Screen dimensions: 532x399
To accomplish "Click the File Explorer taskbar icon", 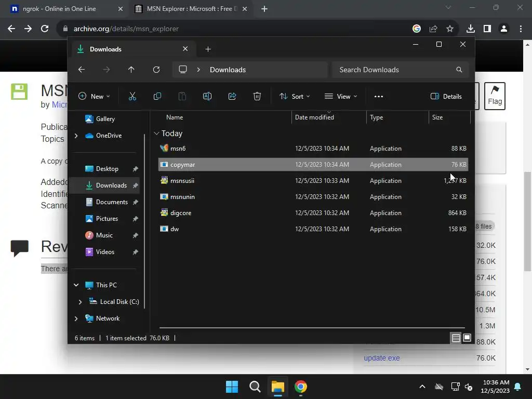I will click(277, 387).
